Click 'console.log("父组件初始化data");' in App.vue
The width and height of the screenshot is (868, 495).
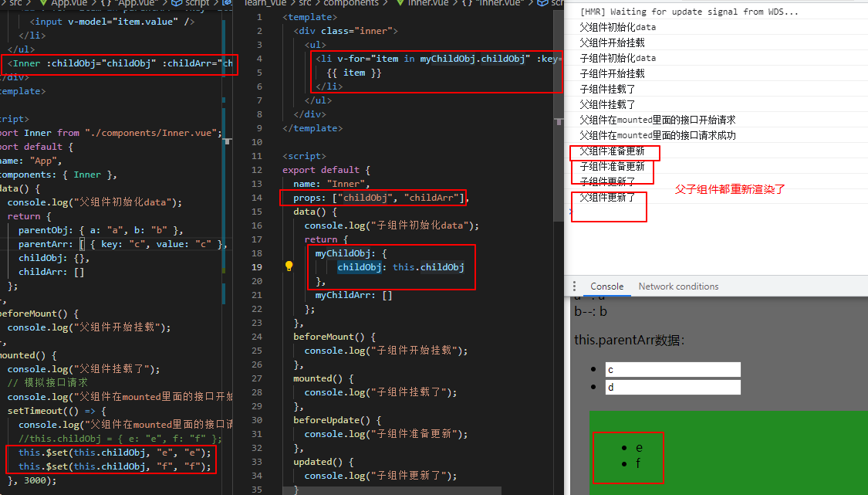(95, 202)
